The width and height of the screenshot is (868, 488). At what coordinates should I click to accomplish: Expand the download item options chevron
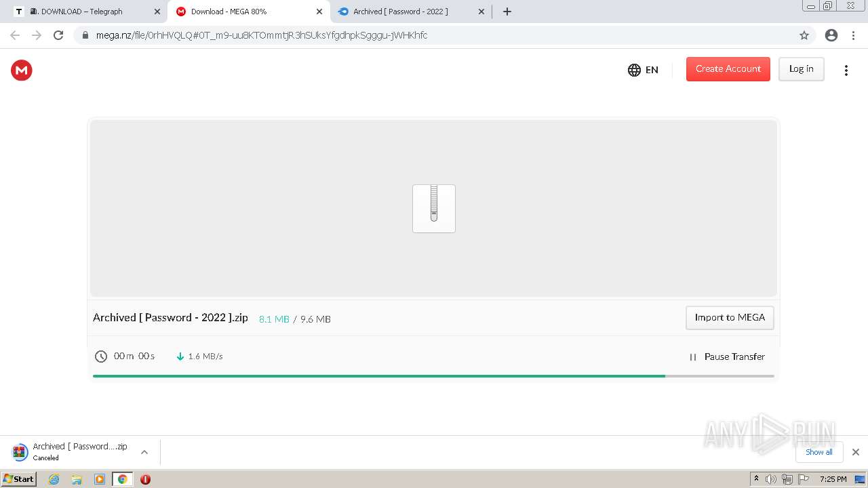tap(144, 452)
